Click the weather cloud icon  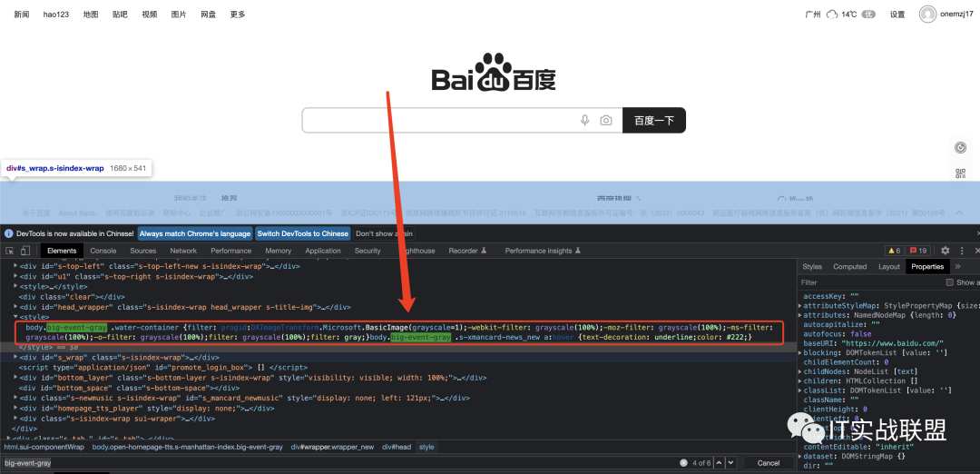tap(832, 15)
